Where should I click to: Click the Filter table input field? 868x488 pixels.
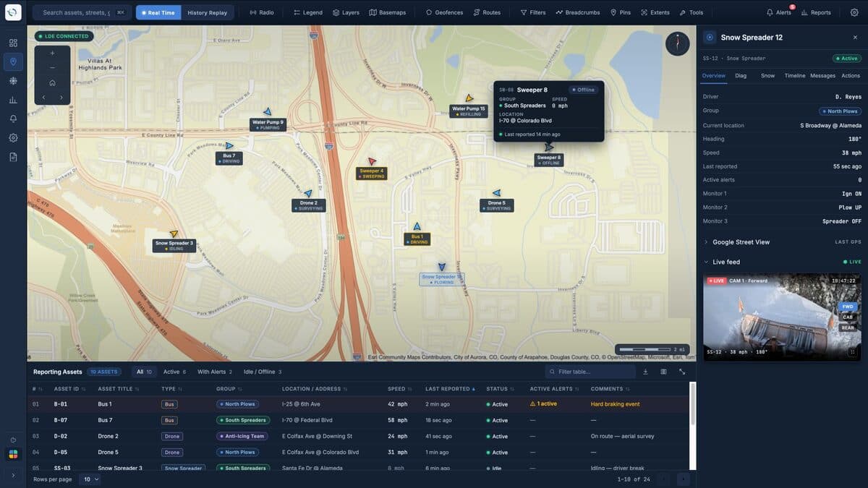[590, 372]
